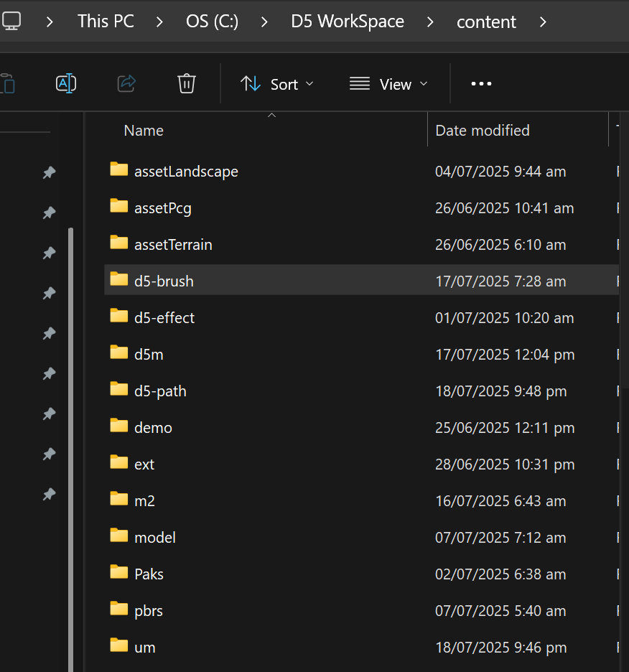
Task: Click the computer icon in the address bar
Action: (11, 22)
